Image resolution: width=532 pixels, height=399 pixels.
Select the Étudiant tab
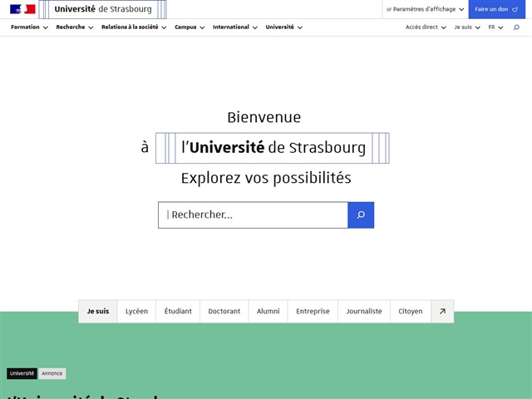(x=178, y=311)
